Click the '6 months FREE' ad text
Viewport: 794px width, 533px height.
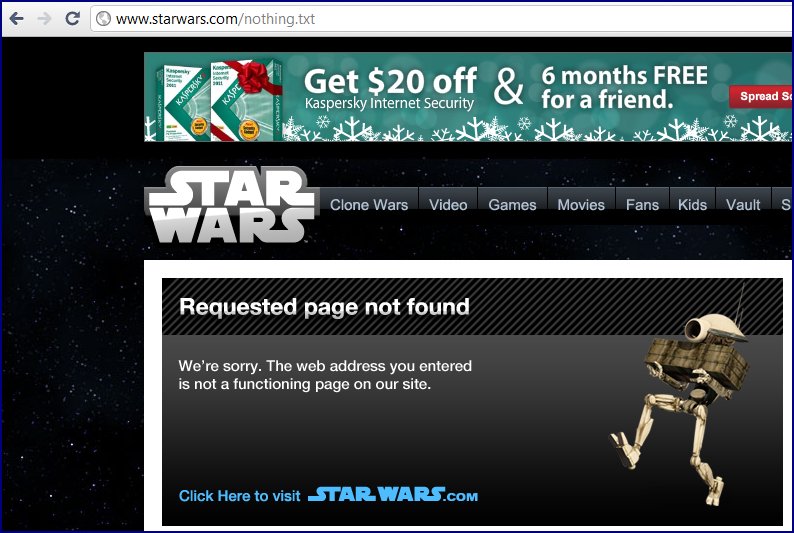pyautogui.click(x=624, y=76)
